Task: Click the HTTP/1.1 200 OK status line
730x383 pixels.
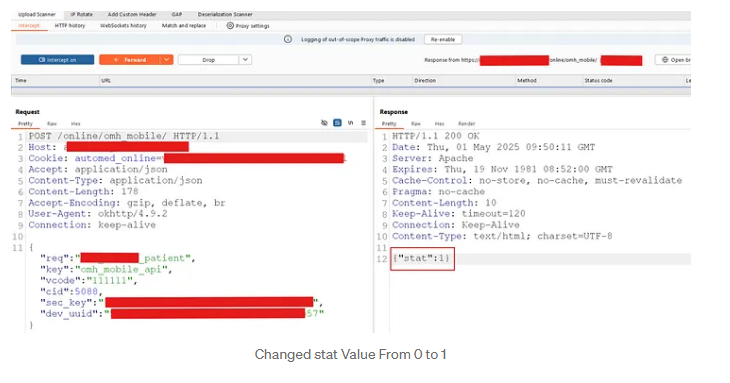Action: tap(436, 136)
